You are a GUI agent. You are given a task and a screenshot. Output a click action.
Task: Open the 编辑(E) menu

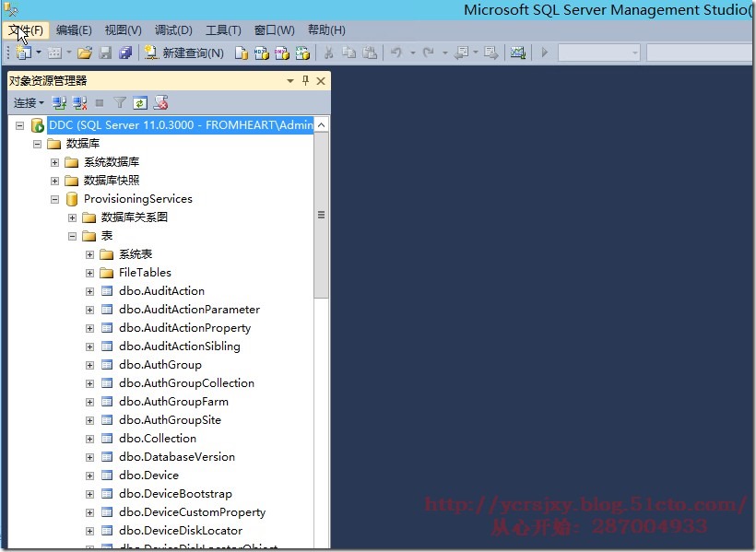coord(74,30)
